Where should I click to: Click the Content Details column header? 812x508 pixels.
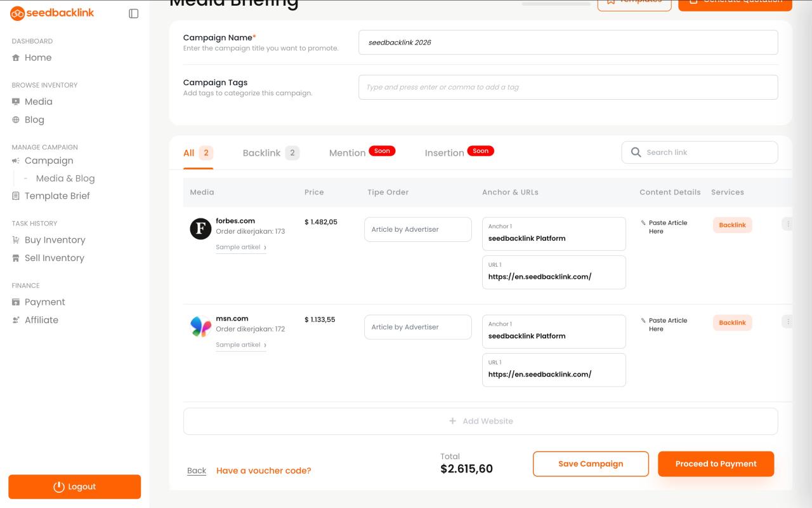pos(670,192)
